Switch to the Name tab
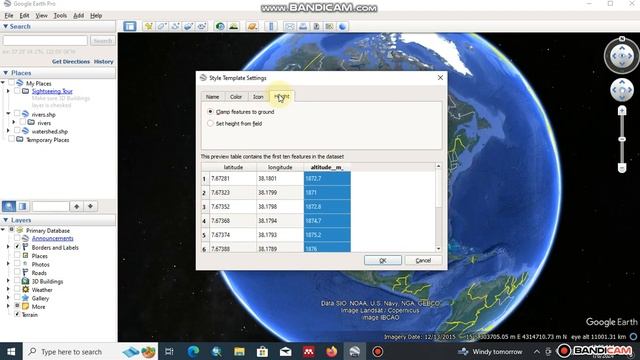The height and width of the screenshot is (360, 640). tap(212, 97)
